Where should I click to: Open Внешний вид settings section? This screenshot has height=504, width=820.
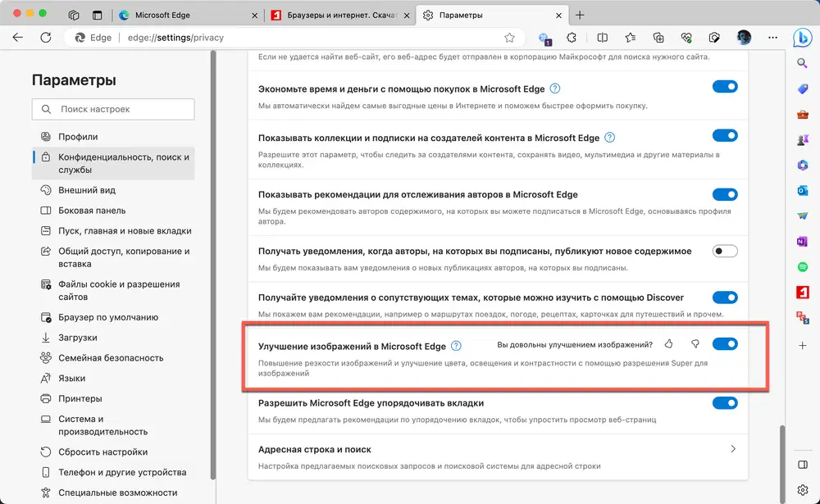(x=113, y=190)
